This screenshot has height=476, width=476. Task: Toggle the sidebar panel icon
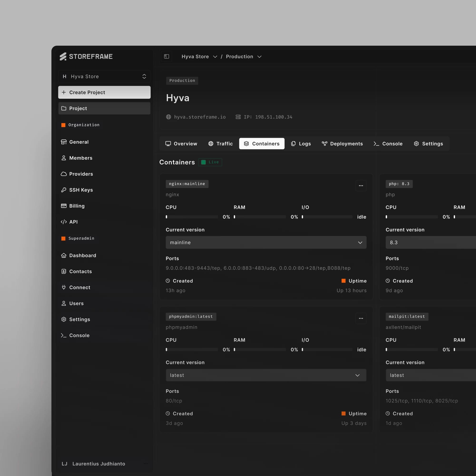(167, 56)
